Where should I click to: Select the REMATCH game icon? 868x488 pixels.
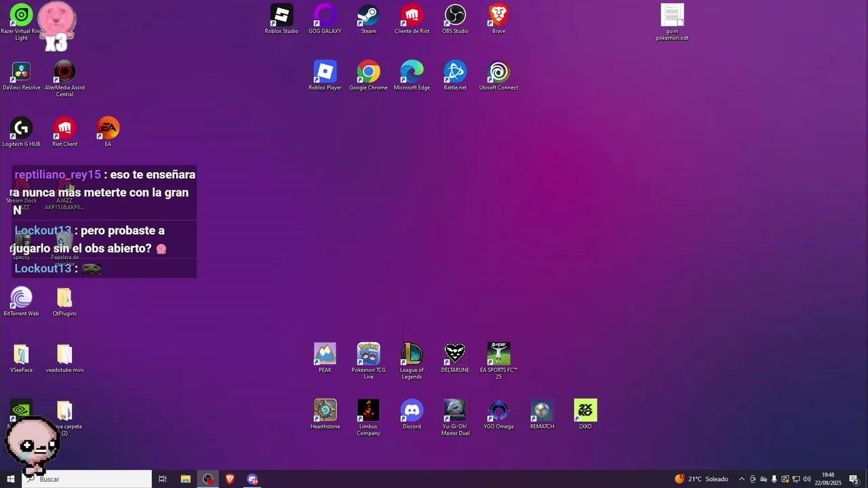point(542,415)
